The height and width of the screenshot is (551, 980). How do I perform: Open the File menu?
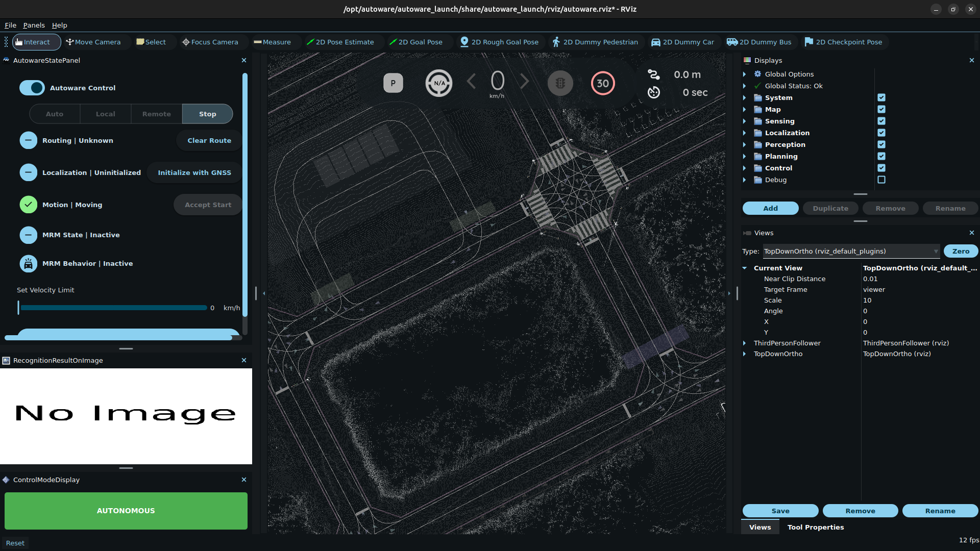(x=10, y=25)
